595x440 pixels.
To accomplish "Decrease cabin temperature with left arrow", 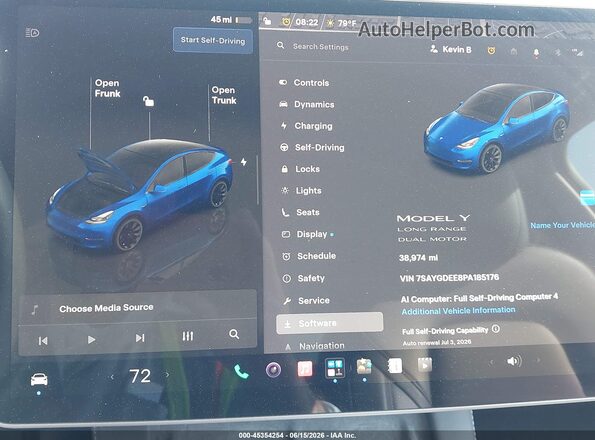I will [x=112, y=377].
